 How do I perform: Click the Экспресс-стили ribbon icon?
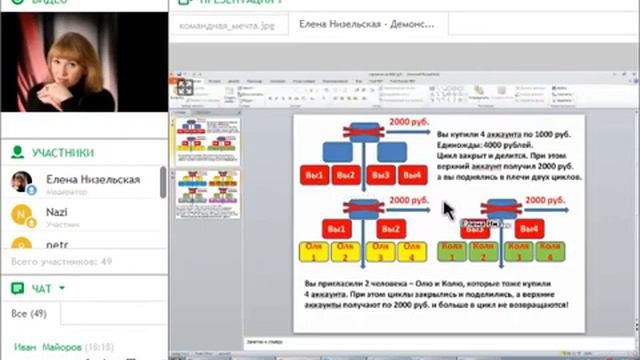pyautogui.click(x=501, y=93)
